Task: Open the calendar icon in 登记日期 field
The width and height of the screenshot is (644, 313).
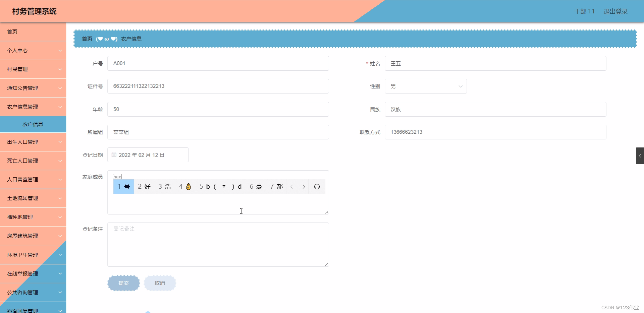Action: point(114,155)
